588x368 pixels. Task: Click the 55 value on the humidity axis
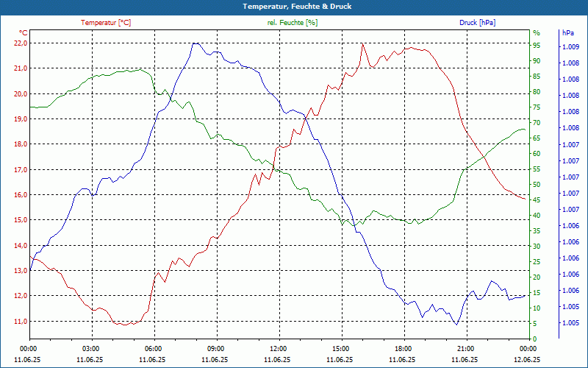(537, 169)
